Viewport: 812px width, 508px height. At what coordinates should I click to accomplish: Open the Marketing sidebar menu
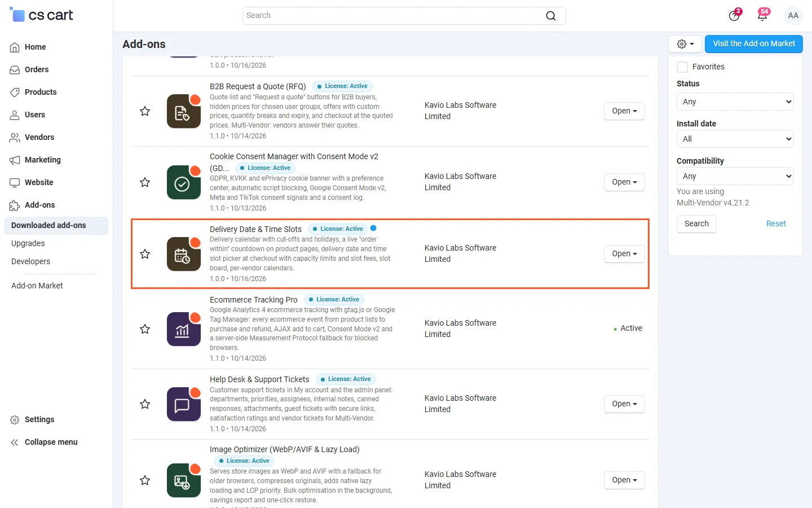[43, 160]
